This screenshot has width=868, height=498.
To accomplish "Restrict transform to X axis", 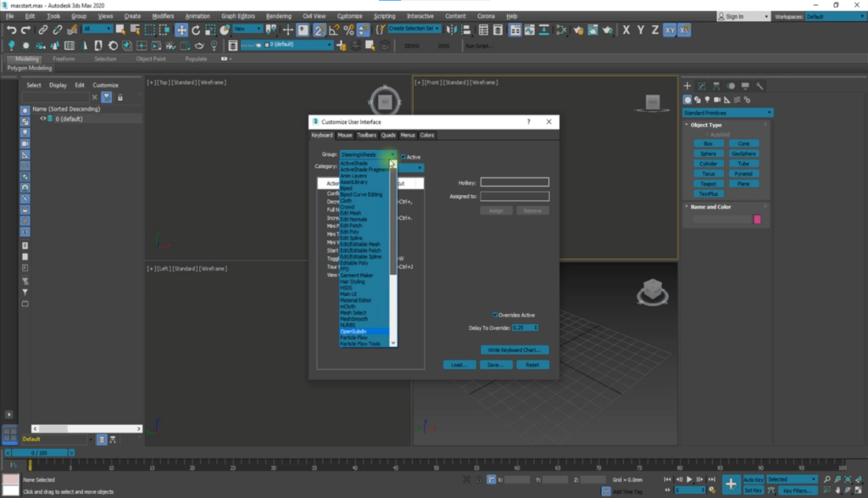I will click(x=626, y=30).
